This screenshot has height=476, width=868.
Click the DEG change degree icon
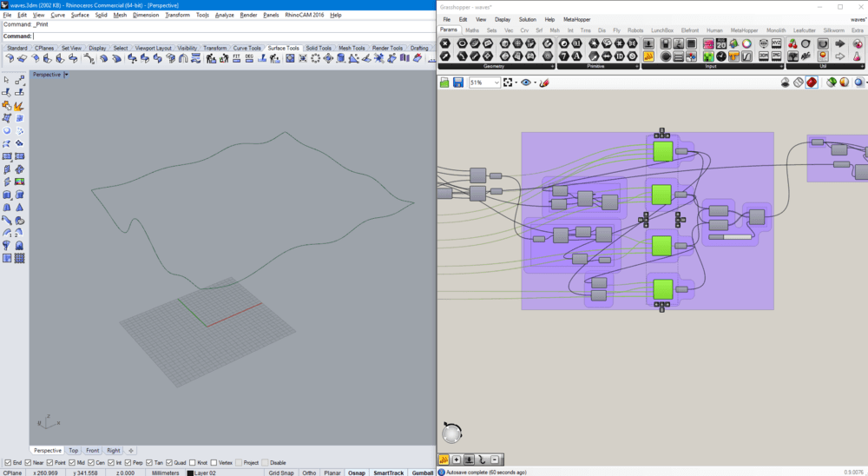pos(249,58)
